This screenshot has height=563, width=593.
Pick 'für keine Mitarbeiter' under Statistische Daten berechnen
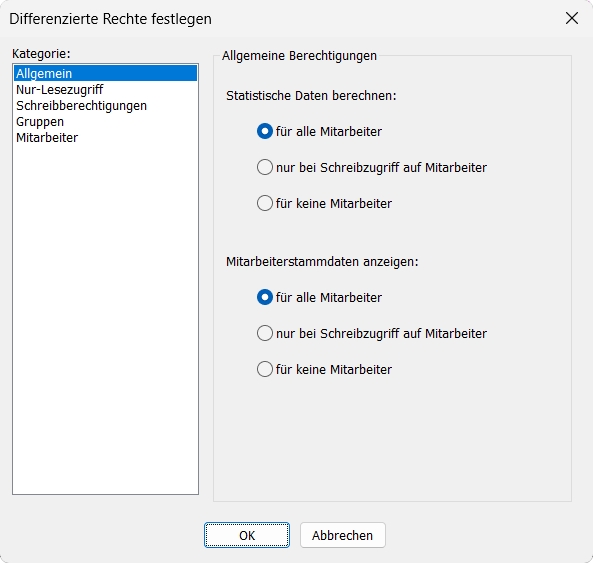[x=324, y=203]
